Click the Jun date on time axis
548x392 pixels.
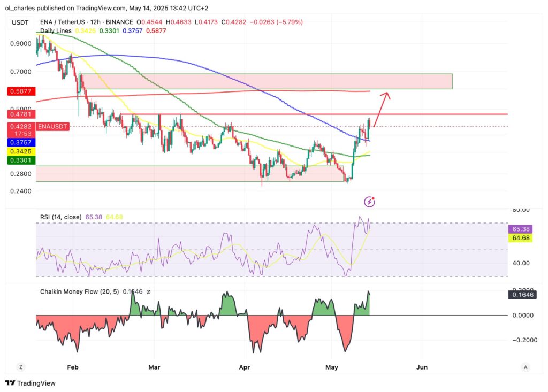tap(422, 367)
